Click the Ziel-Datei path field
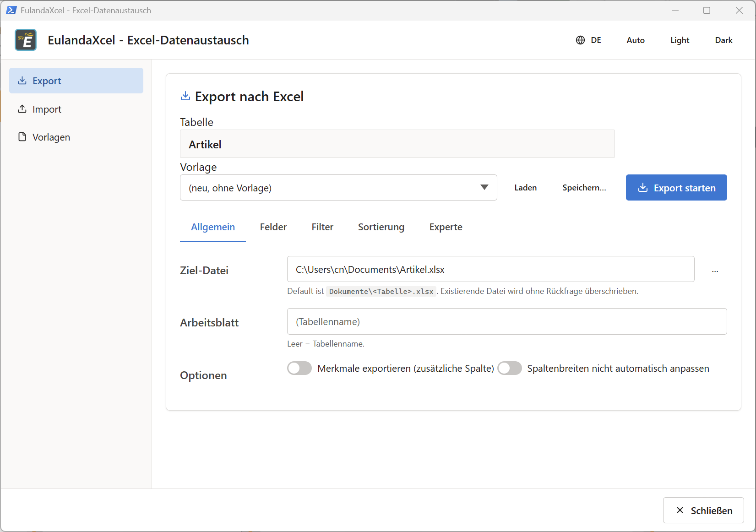 (x=490, y=269)
